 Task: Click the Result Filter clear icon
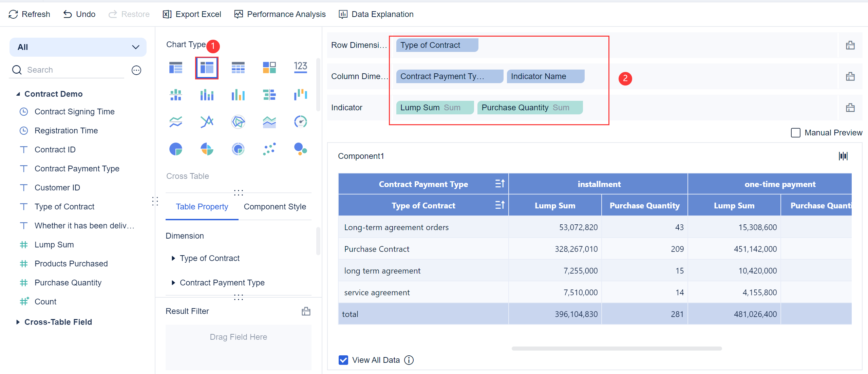(x=306, y=311)
